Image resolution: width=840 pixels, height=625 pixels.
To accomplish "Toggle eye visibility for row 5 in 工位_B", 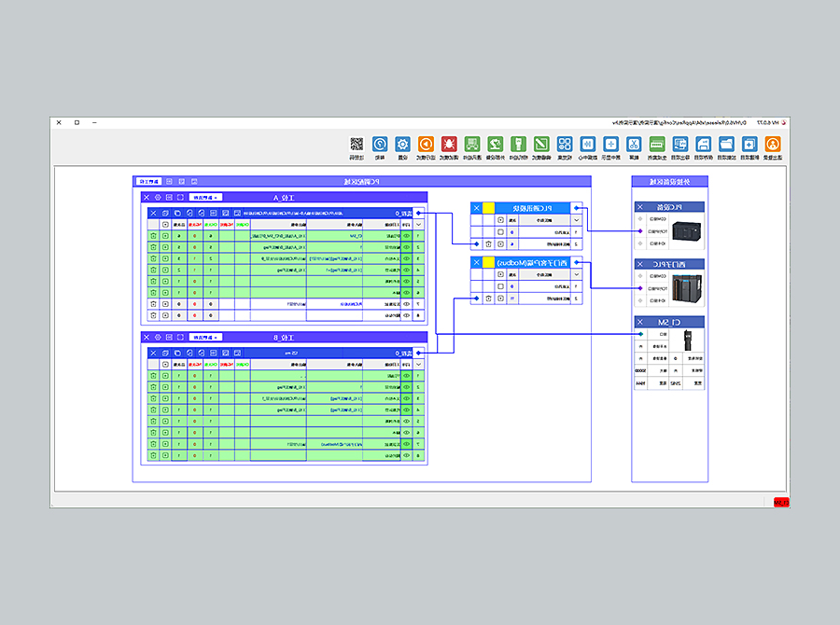I will (x=407, y=421).
